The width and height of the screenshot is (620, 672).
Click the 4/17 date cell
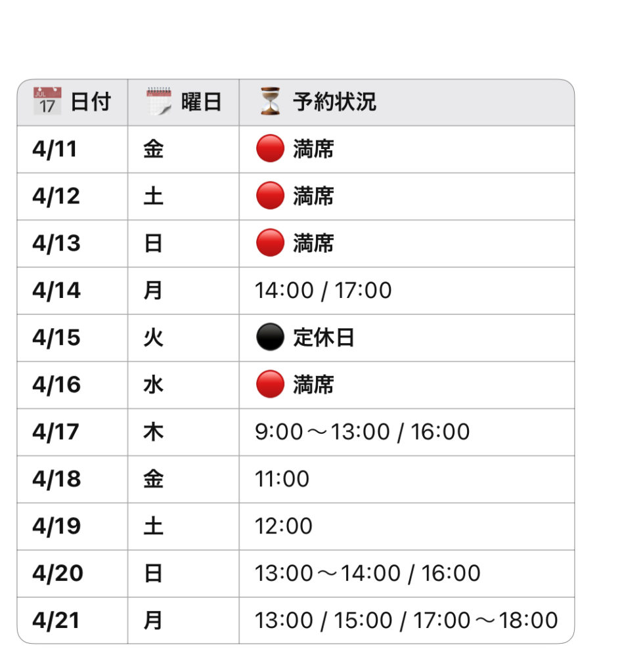tap(72, 432)
